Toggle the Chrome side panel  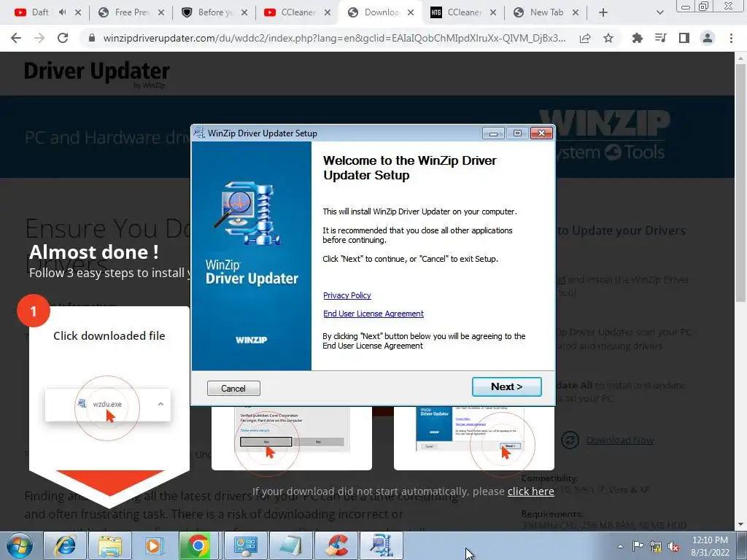click(x=684, y=38)
